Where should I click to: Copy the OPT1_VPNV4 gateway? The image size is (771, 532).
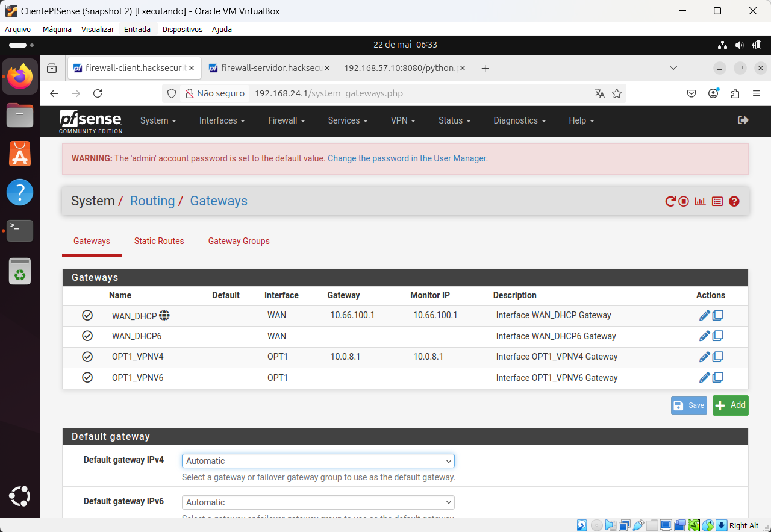[x=717, y=357]
